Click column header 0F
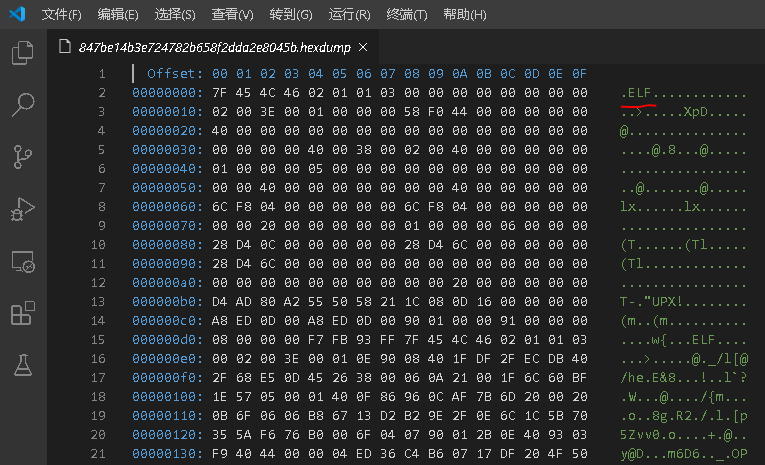The image size is (765, 465). (579, 74)
